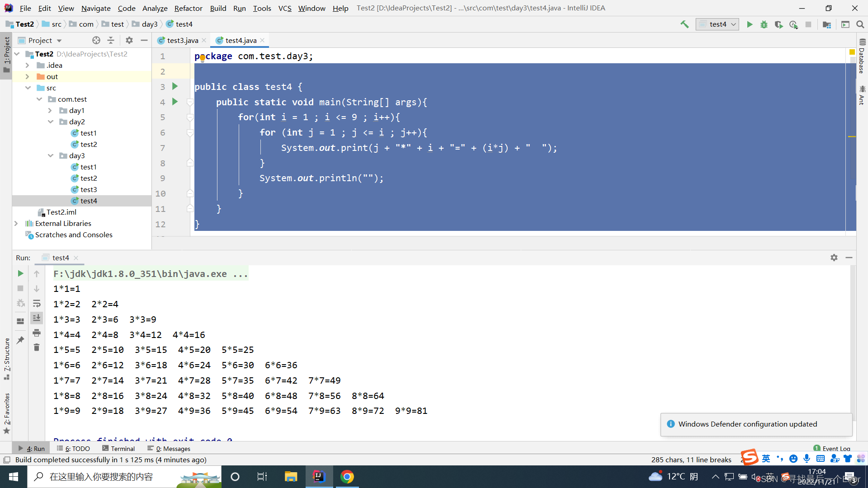
Task: Print the console output with the printer icon
Action: point(37,333)
